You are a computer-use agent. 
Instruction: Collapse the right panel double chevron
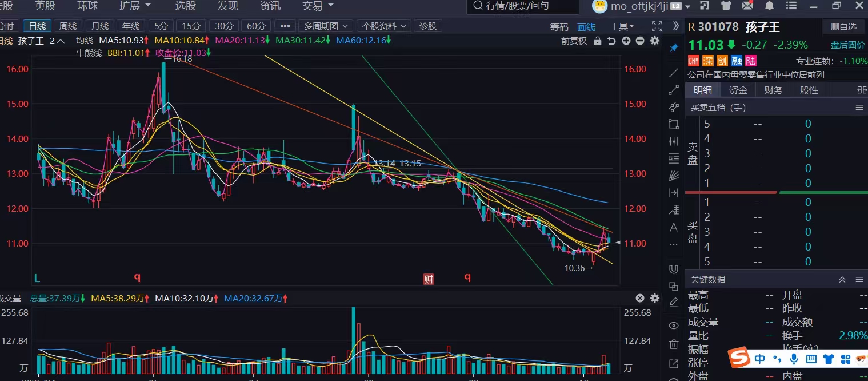676,26
